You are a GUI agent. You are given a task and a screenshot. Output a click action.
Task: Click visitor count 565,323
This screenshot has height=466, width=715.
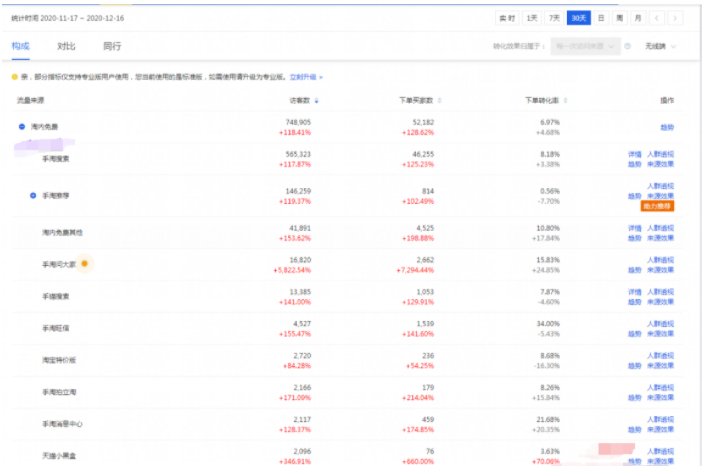298,154
